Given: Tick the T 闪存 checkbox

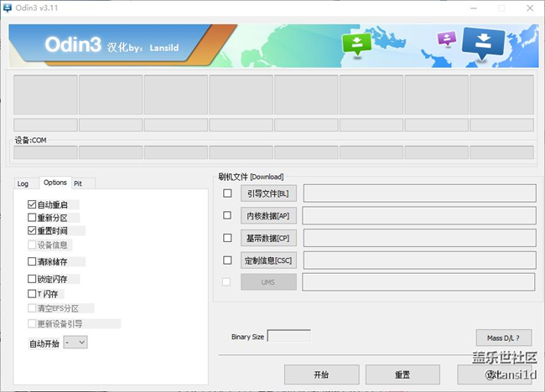Looking at the screenshot, I should (32, 294).
